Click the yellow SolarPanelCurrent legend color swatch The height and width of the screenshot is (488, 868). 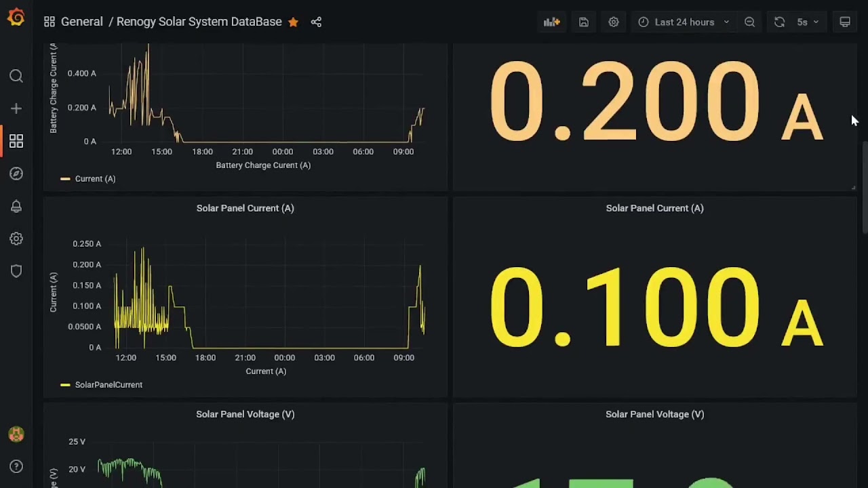65,385
